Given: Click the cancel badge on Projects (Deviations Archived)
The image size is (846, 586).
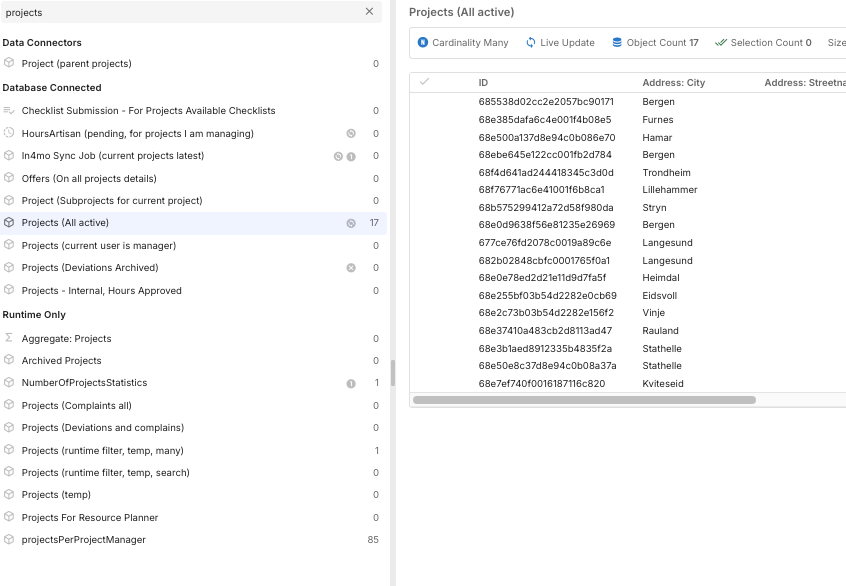Looking at the screenshot, I should click(x=351, y=268).
